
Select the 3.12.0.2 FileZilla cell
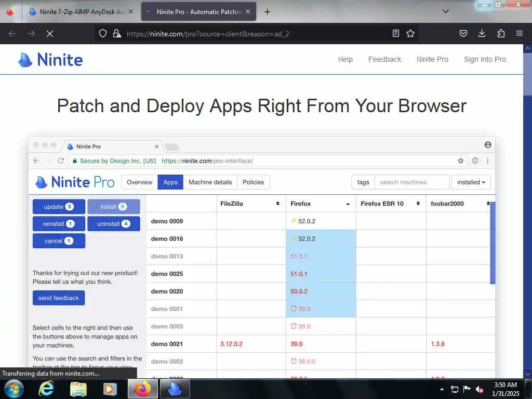[251, 344]
